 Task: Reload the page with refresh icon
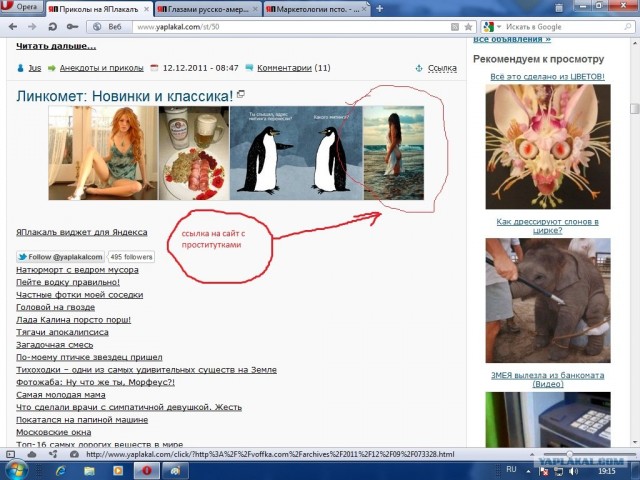coord(52,27)
